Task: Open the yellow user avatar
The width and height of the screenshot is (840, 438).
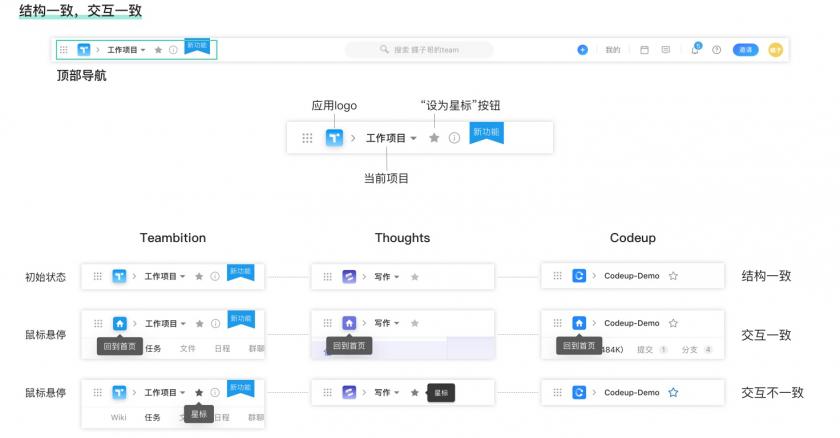Action: [775, 50]
